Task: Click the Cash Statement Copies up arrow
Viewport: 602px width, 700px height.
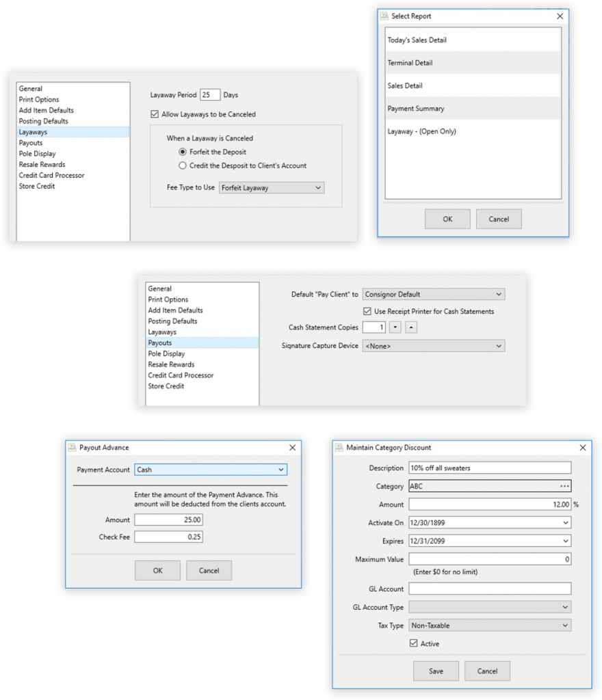Action: [x=410, y=327]
